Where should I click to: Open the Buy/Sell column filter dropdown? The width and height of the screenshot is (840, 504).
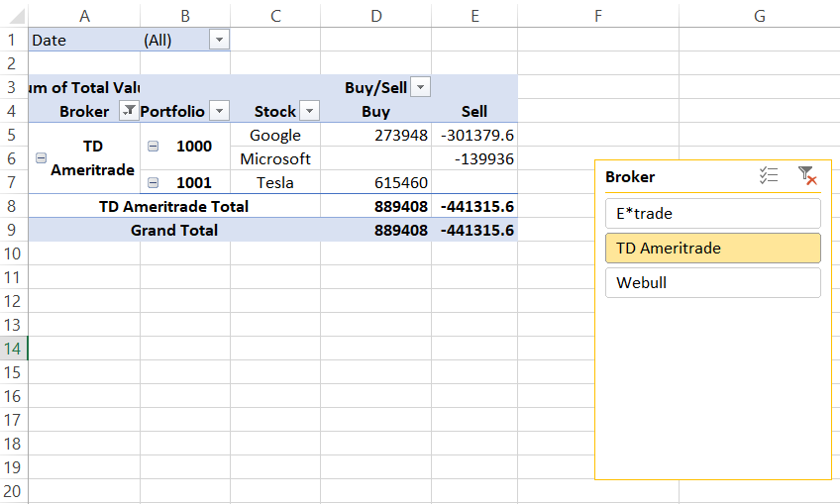(421, 87)
